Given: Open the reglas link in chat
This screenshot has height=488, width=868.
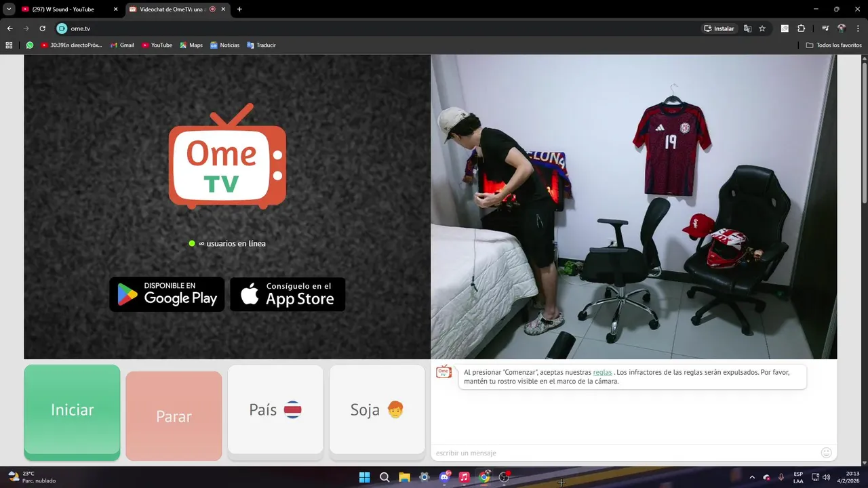Looking at the screenshot, I should (602, 372).
